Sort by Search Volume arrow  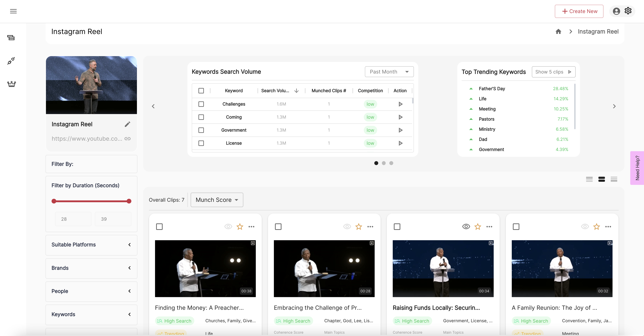pyautogui.click(x=296, y=91)
